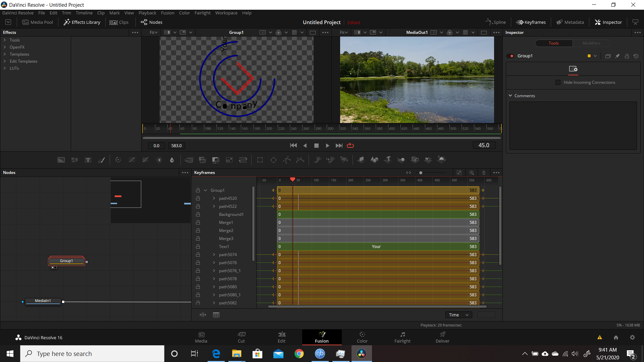Screen dimensions: 644x362
Task: Click the reset icon next to Group1 in Inspector
Action: click(636, 56)
